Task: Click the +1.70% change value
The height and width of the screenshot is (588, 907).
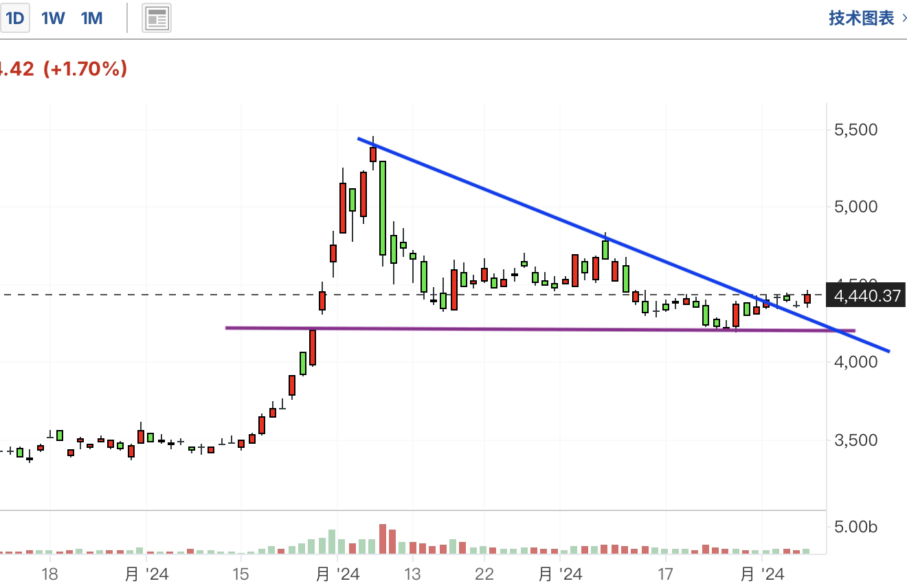Action: tap(85, 69)
